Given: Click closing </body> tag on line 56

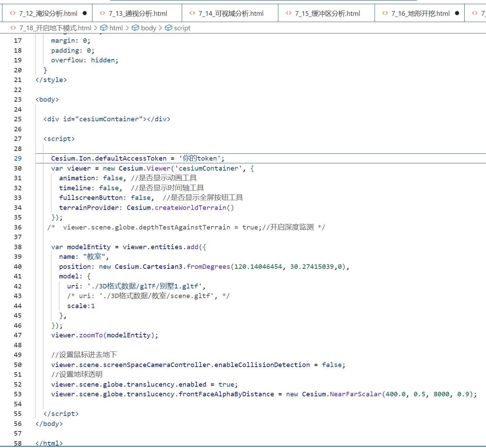Looking at the screenshot, I should [49, 424].
